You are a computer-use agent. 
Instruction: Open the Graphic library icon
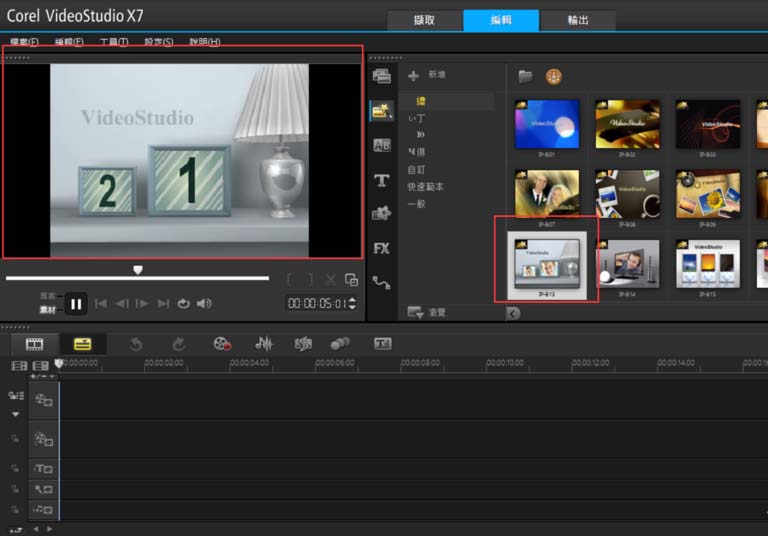pyautogui.click(x=382, y=213)
